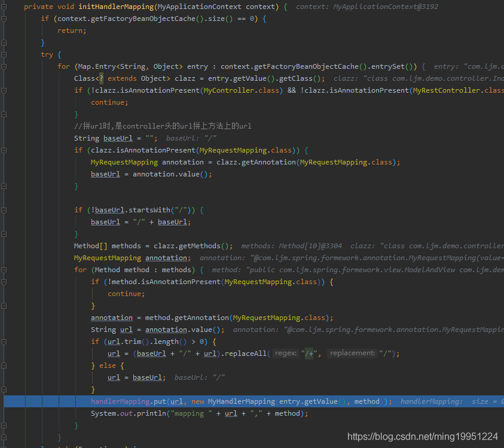Image resolution: width=504 pixels, height=448 pixels.
Task: Click the MyHandlerMapping constructor class name
Action: (x=242, y=401)
